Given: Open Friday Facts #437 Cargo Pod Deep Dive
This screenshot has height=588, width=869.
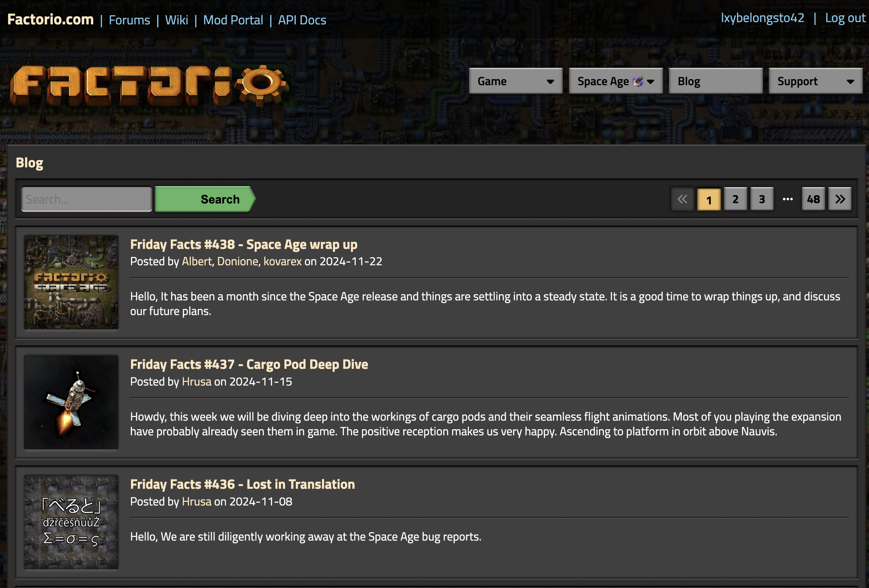Looking at the screenshot, I should [x=249, y=364].
